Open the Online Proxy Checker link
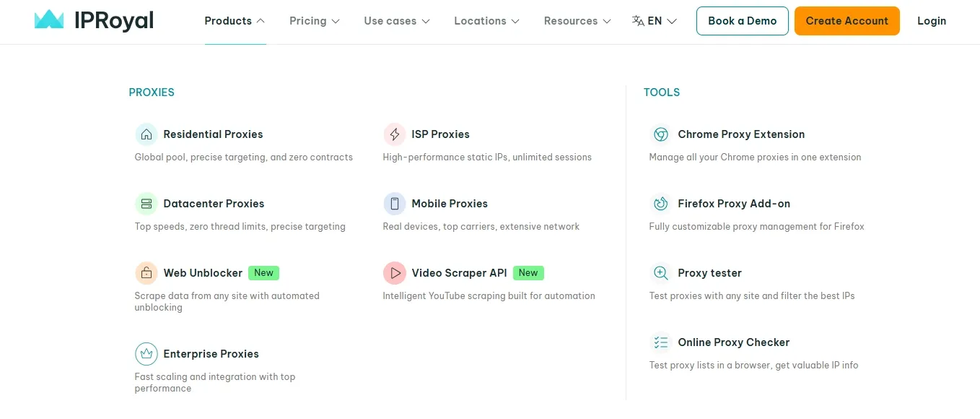980x419 pixels. tap(734, 342)
